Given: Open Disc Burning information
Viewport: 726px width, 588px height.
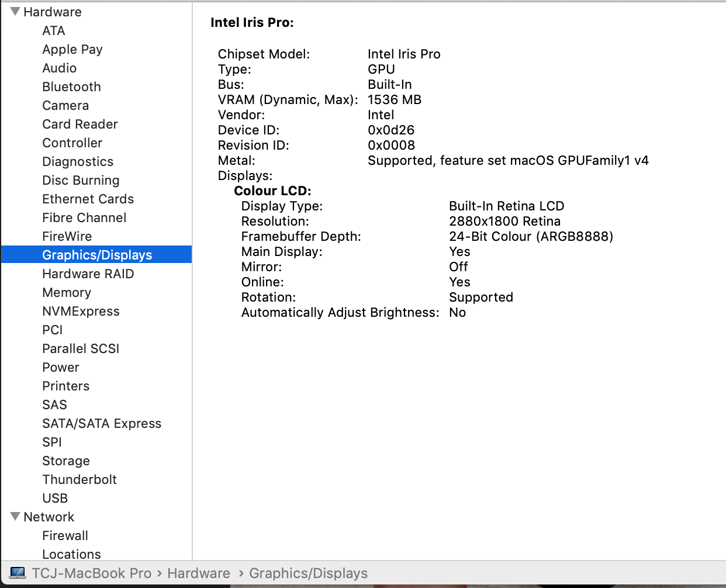Looking at the screenshot, I should 81,180.
